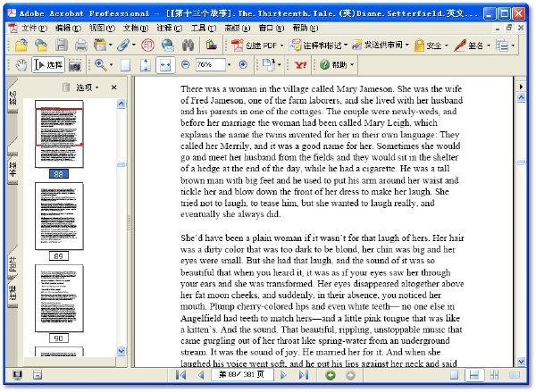
Task: Open the 注释 menu
Action: point(170,28)
